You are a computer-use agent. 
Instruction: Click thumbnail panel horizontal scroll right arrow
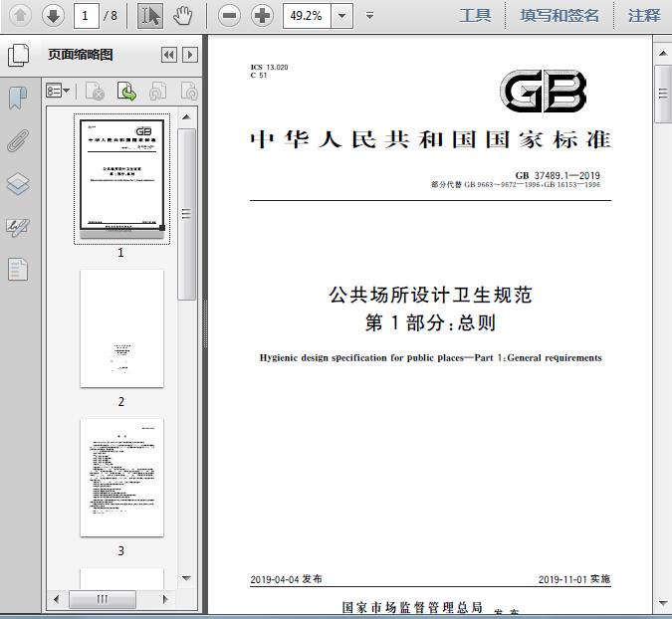pyautogui.click(x=166, y=599)
